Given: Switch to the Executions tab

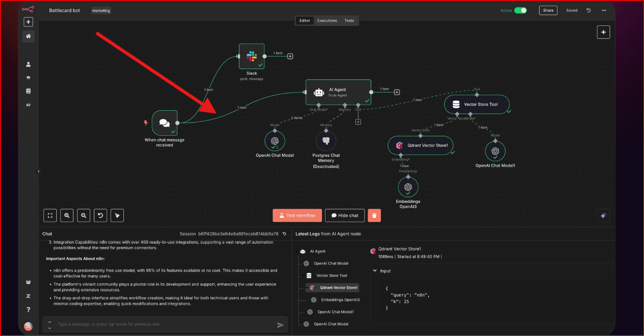Looking at the screenshot, I should coord(327,21).
